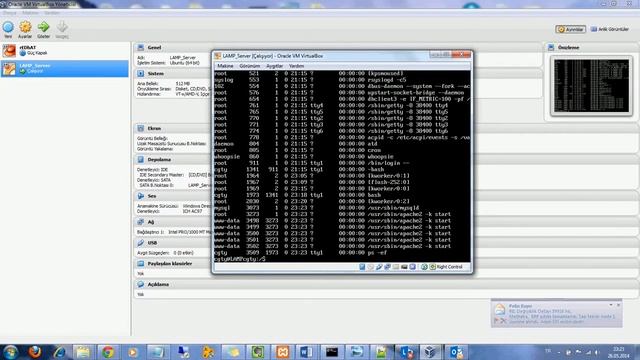640x360 pixels.
Task: Open Dosya menu in VirtualBox Manager
Action: click(x=9, y=13)
